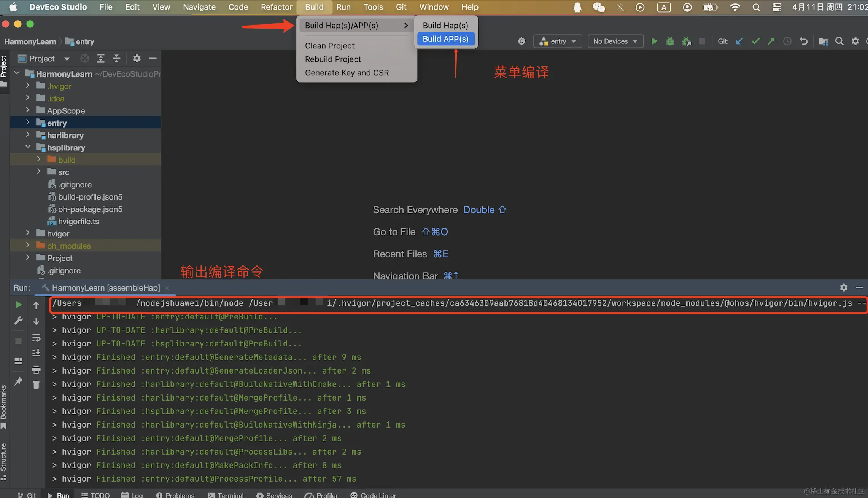This screenshot has width=868, height=498.
Task: Toggle the Bookmarks side panel
Action: [x=4, y=407]
